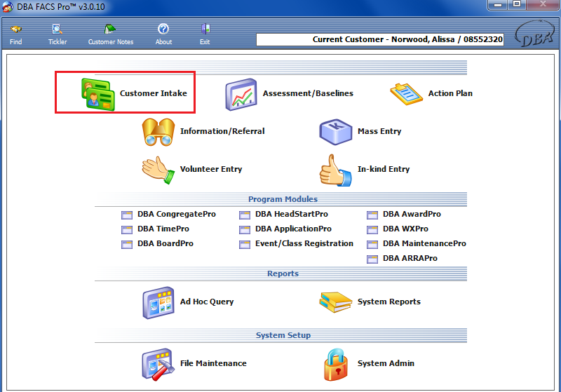Open Event/Class Registration module
The image size is (561, 392).
pyautogui.click(x=303, y=243)
